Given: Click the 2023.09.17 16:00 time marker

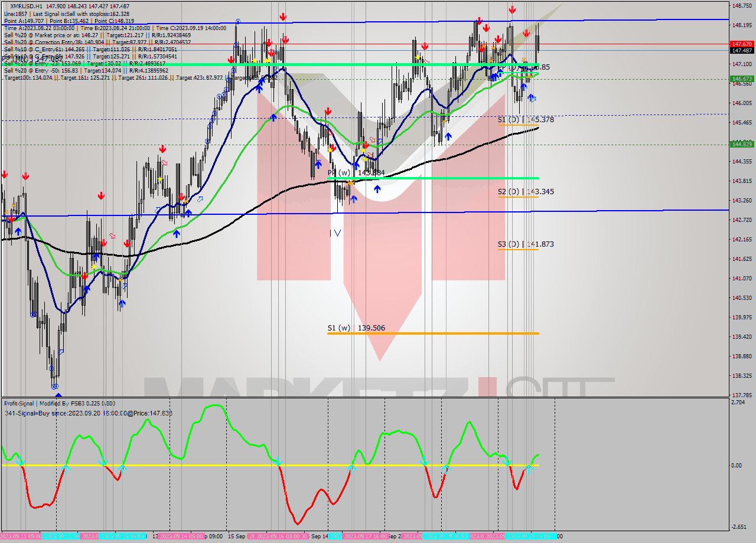Looking at the screenshot, I should (x=365, y=537).
